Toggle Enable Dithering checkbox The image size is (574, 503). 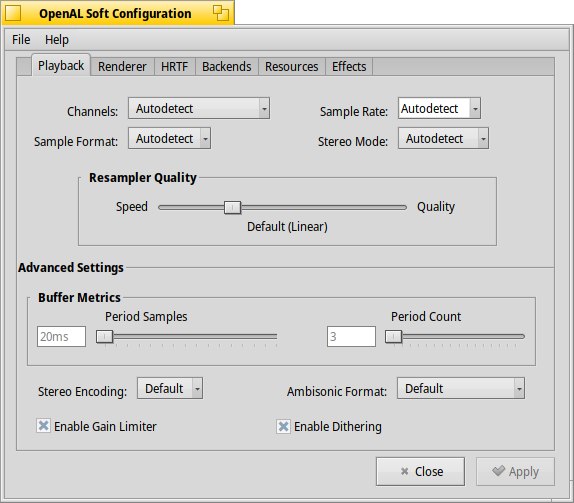283,426
